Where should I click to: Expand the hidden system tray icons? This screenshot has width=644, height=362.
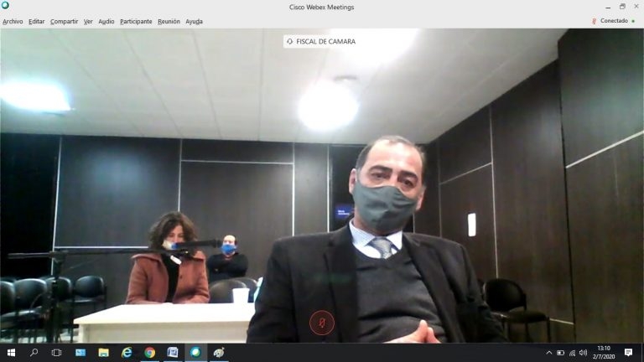549,353
